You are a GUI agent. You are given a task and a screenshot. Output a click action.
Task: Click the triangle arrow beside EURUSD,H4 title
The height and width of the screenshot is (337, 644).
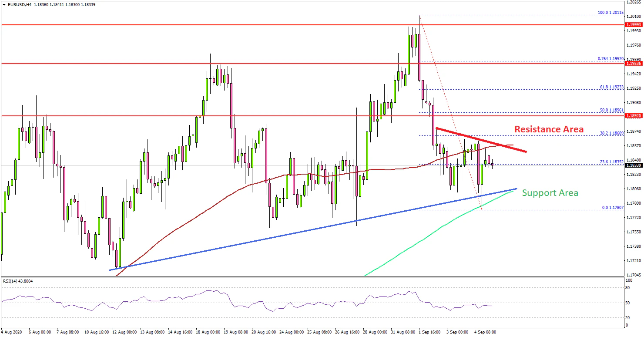point(4,5)
